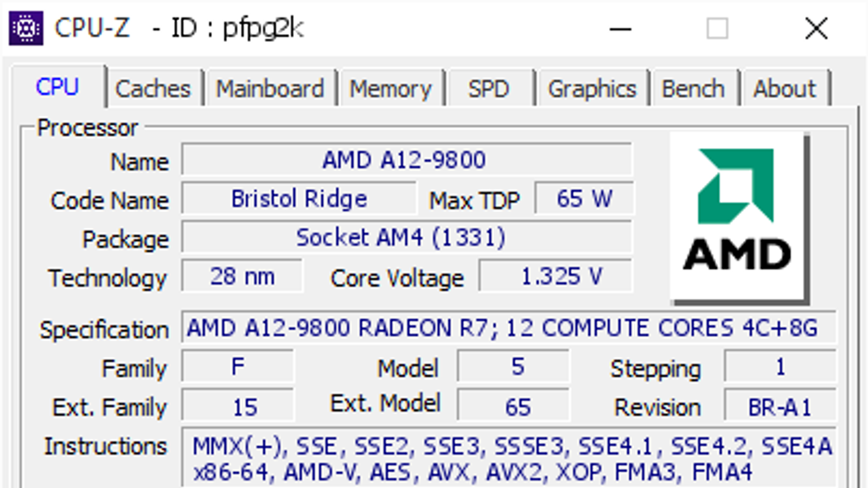
Task: Click the Revision value BR-A1
Action: [779, 407]
